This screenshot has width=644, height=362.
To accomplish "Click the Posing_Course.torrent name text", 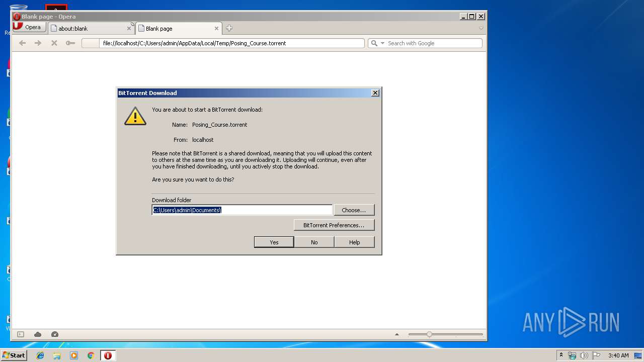I will (219, 125).
